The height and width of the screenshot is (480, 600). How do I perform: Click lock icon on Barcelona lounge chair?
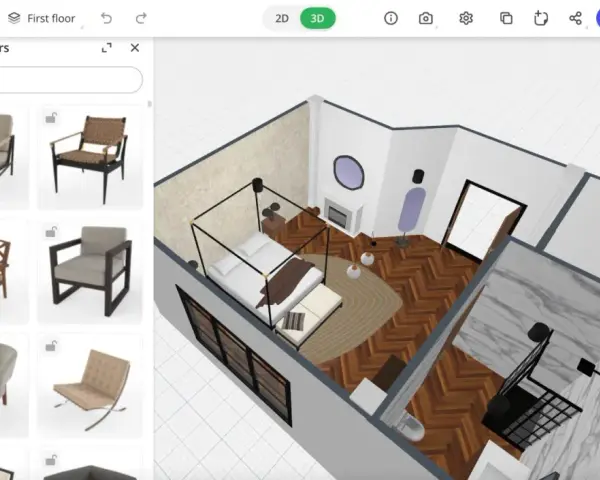tap(51, 346)
